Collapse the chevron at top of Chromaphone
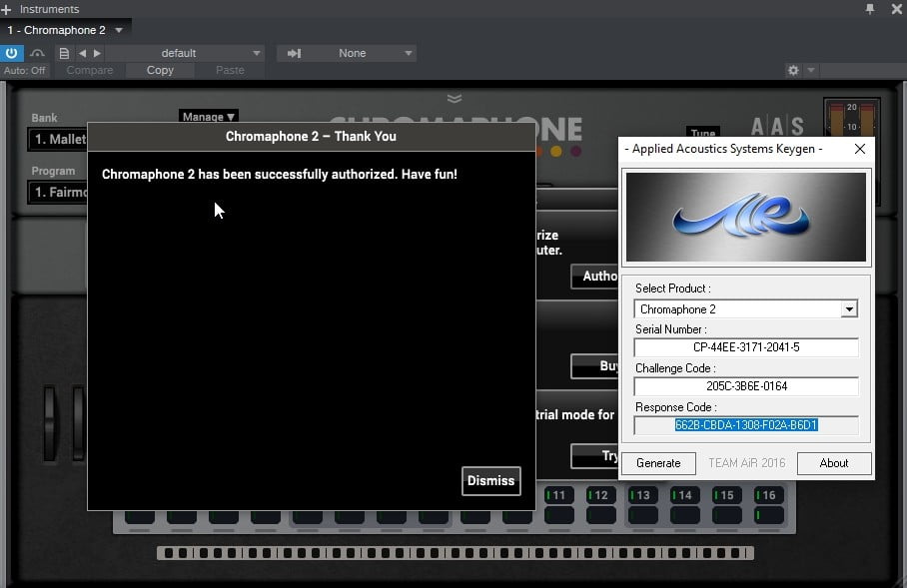The height and width of the screenshot is (588, 907). pyautogui.click(x=454, y=98)
